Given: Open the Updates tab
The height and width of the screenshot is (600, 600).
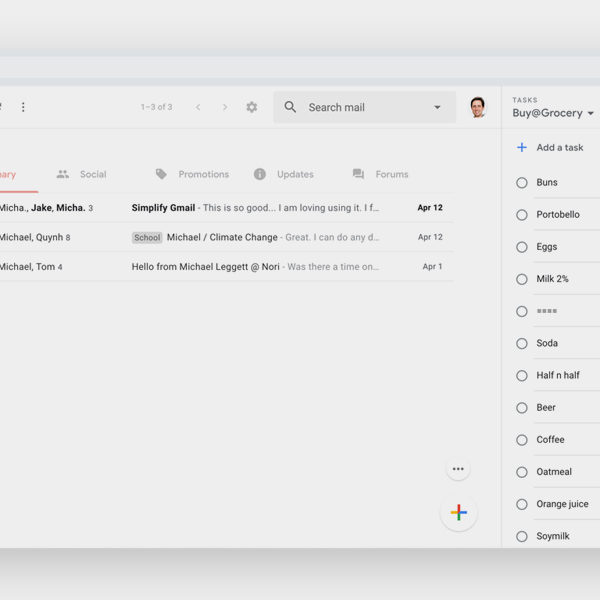Looking at the screenshot, I should [284, 174].
